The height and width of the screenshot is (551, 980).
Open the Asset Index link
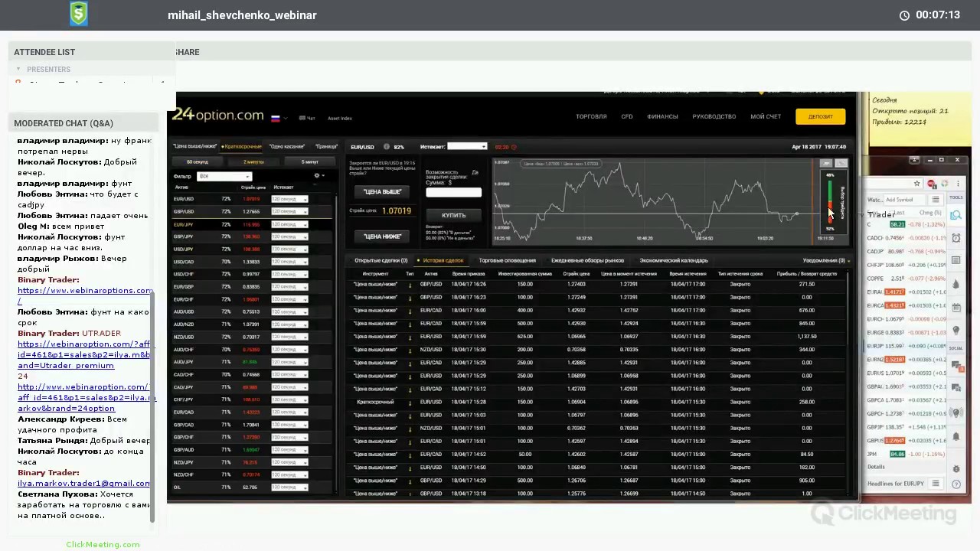pyautogui.click(x=339, y=118)
